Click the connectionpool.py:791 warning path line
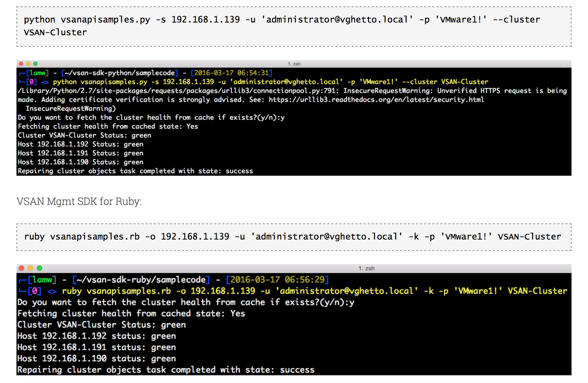This screenshot has height=383, width=588. [292, 91]
